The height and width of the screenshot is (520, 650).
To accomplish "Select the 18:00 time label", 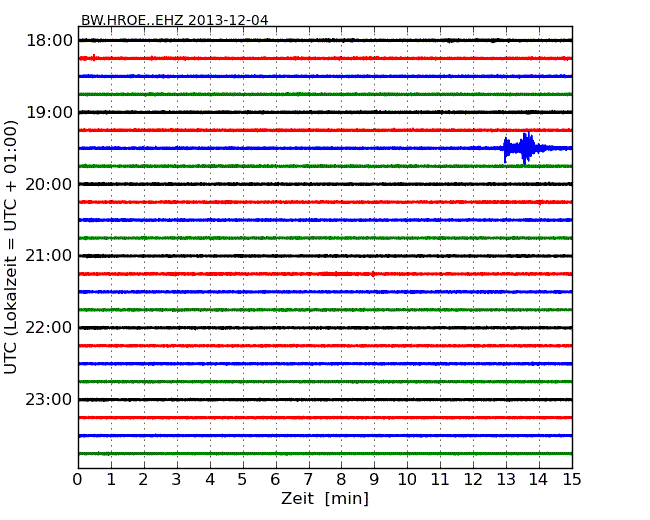I will coord(49,41).
